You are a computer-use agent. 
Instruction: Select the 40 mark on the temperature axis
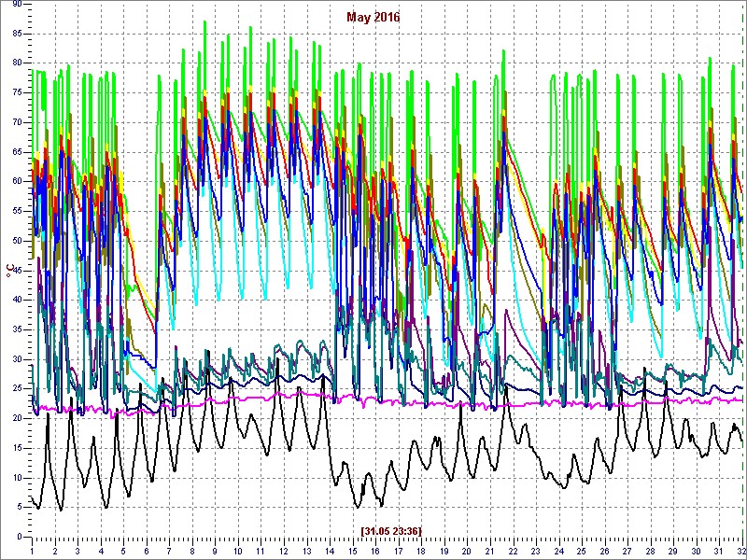(17, 300)
